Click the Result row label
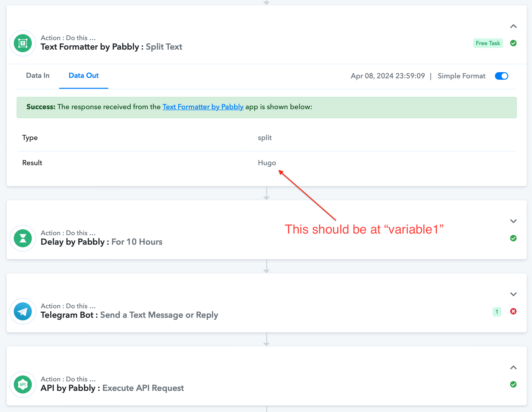This screenshot has height=412, width=532. [x=32, y=163]
